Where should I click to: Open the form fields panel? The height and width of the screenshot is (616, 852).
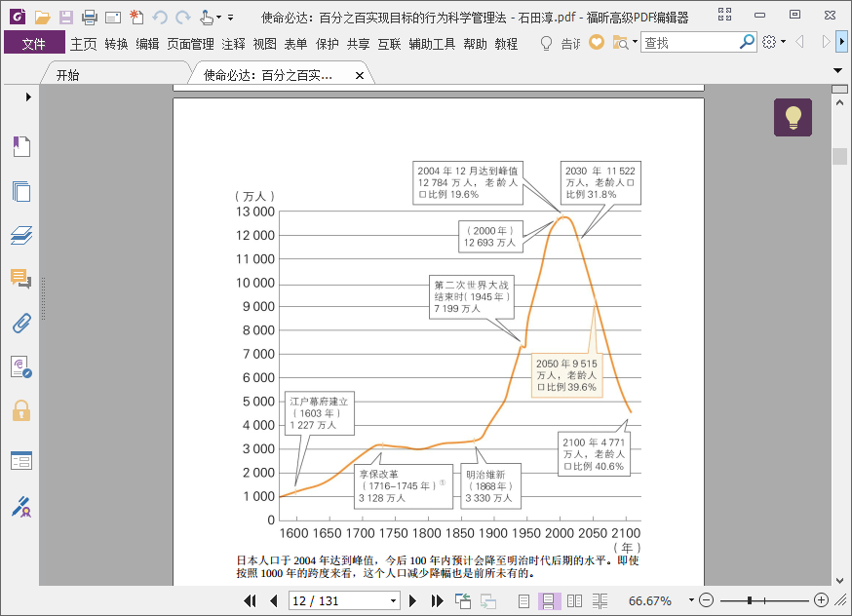click(x=21, y=461)
